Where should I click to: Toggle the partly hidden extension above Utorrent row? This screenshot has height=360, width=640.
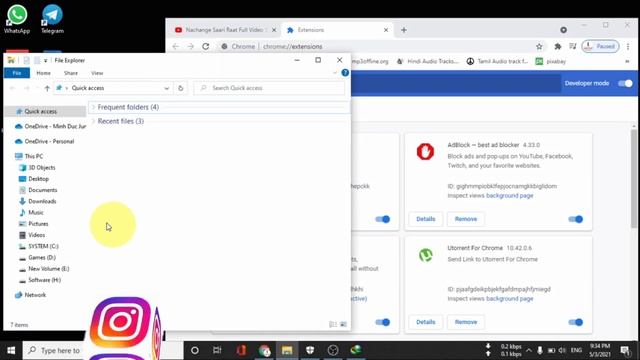tap(383, 219)
